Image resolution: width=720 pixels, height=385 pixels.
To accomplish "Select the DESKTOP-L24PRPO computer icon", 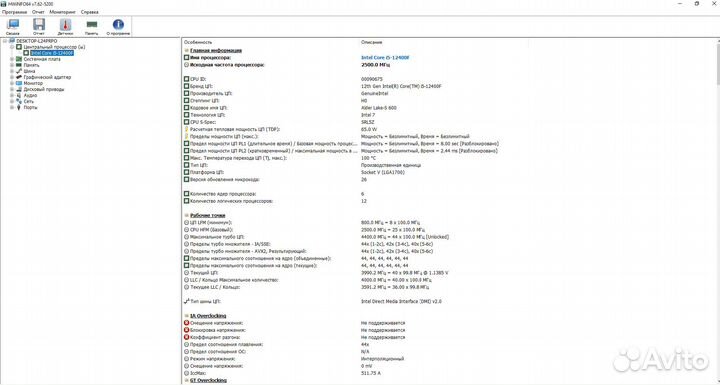I will click(x=12, y=41).
